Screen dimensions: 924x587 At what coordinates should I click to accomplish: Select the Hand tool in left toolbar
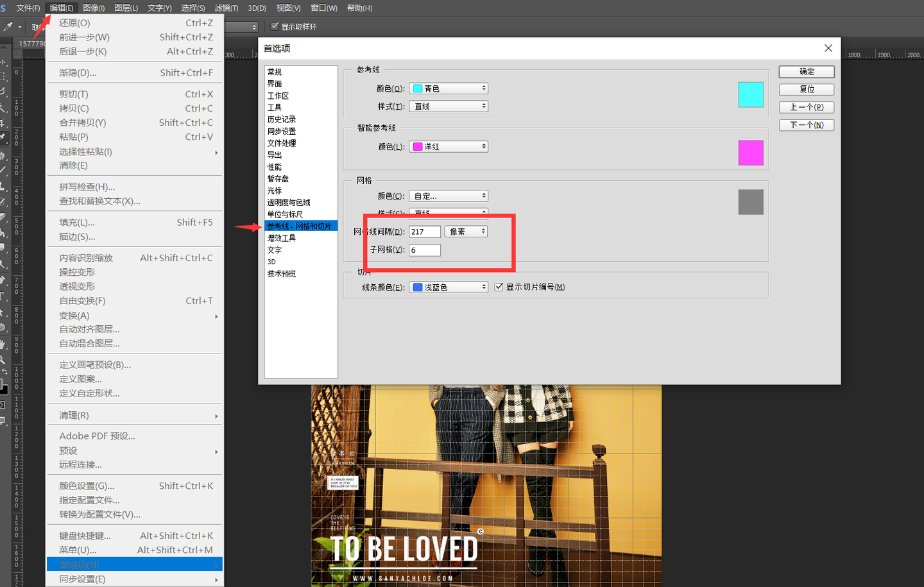point(3,345)
